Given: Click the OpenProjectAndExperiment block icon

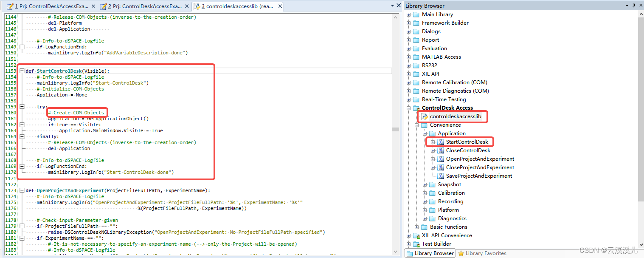Looking at the screenshot, I should click(441, 159).
